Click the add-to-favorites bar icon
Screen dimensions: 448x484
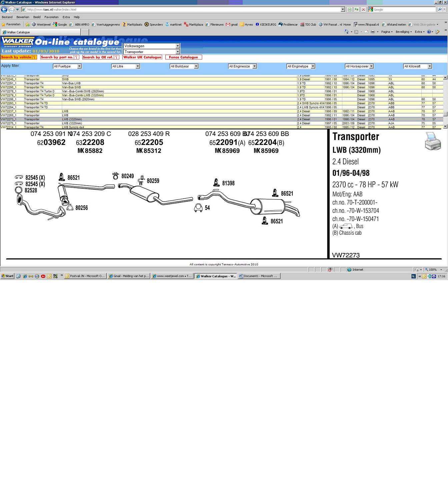click(x=27, y=24)
